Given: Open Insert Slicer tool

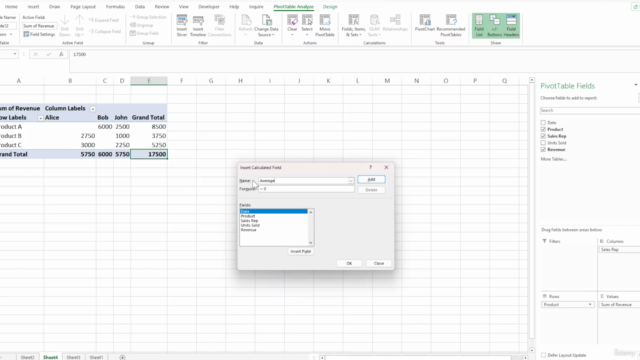Looking at the screenshot, I should click(x=182, y=26).
